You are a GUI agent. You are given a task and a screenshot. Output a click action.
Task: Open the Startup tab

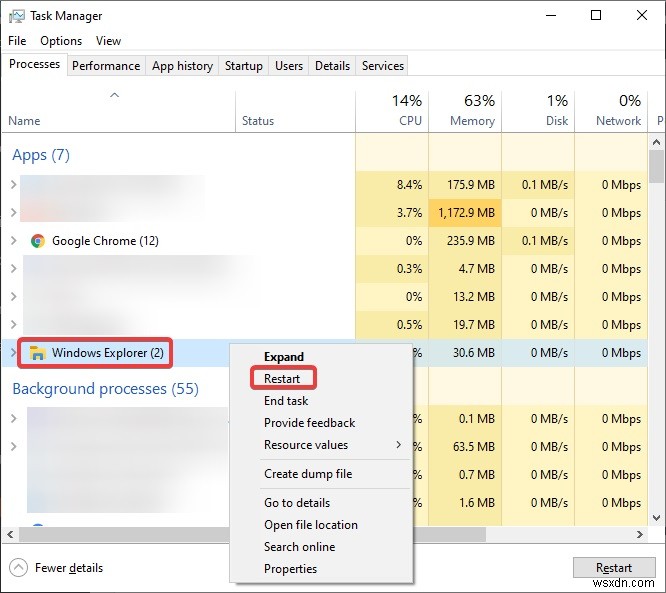[x=243, y=66]
